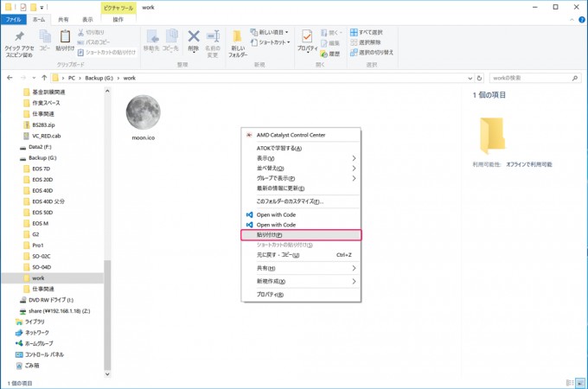Click Paste shortcut in the ribbon
The width and height of the screenshot is (588, 389).
(x=107, y=53)
